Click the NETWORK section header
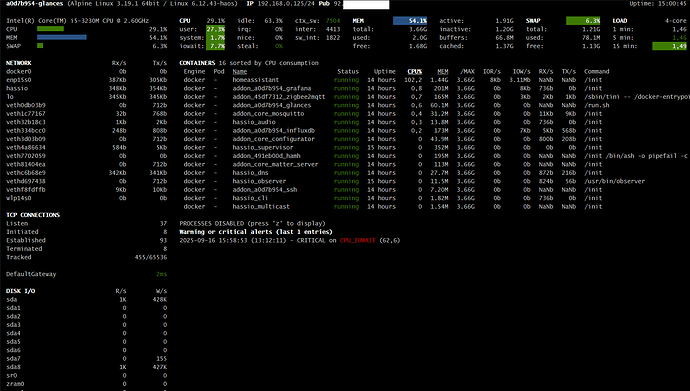Image resolution: width=690 pixels, height=391 pixels. point(18,63)
